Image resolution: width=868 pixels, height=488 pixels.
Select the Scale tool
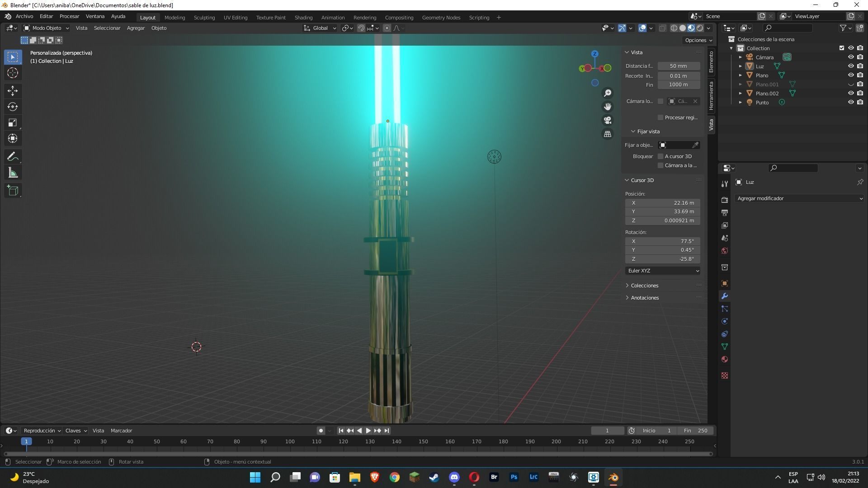coord(13,122)
